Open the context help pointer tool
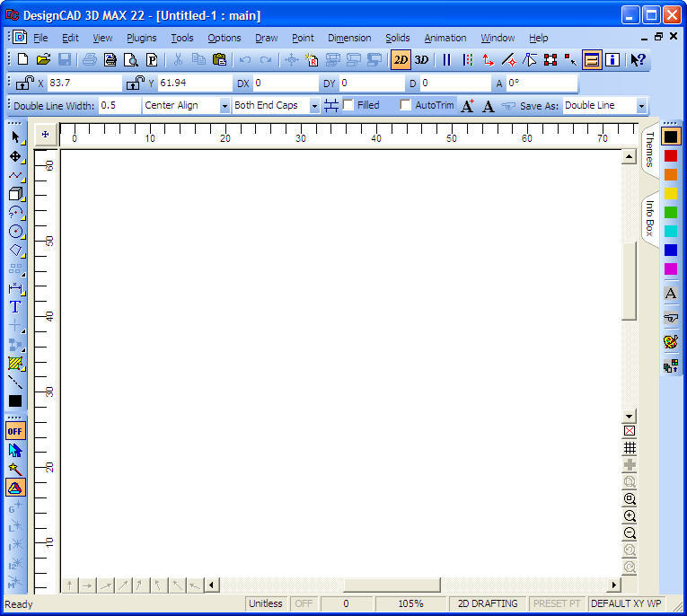This screenshot has height=616, width=687. pos(638,59)
